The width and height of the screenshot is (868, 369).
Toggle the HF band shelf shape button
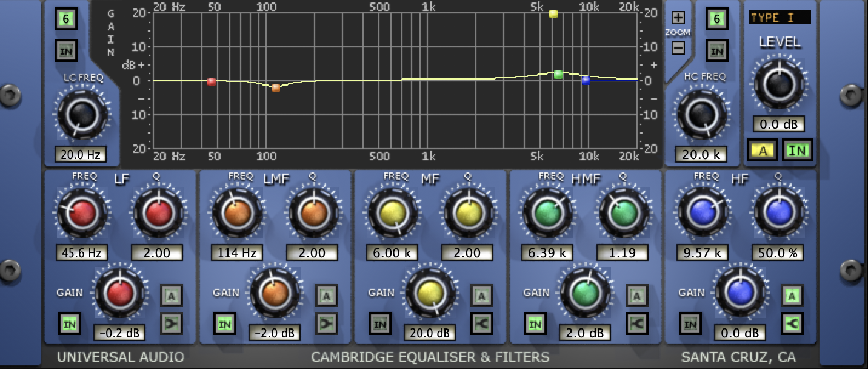(792, 323)
